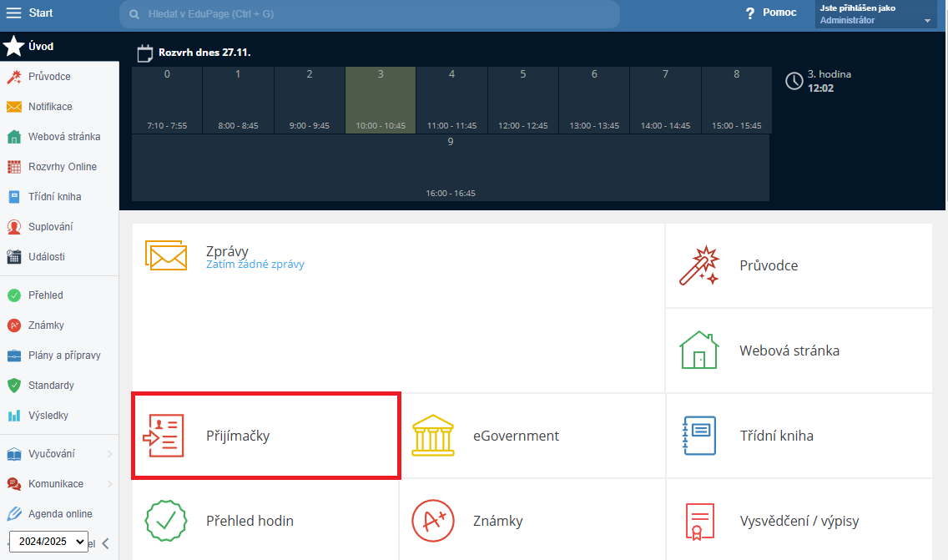Image resolution: width=948 pixels, height=560 pixels.
Task: Click the Zprávy heading text
Action: coord(227,250)
